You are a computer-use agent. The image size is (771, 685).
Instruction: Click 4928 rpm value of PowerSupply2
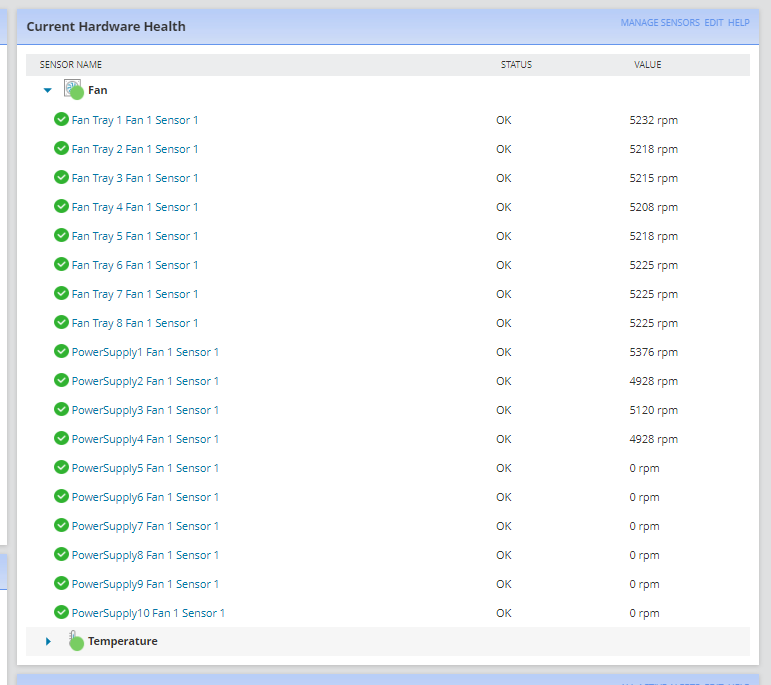(653, 381)
